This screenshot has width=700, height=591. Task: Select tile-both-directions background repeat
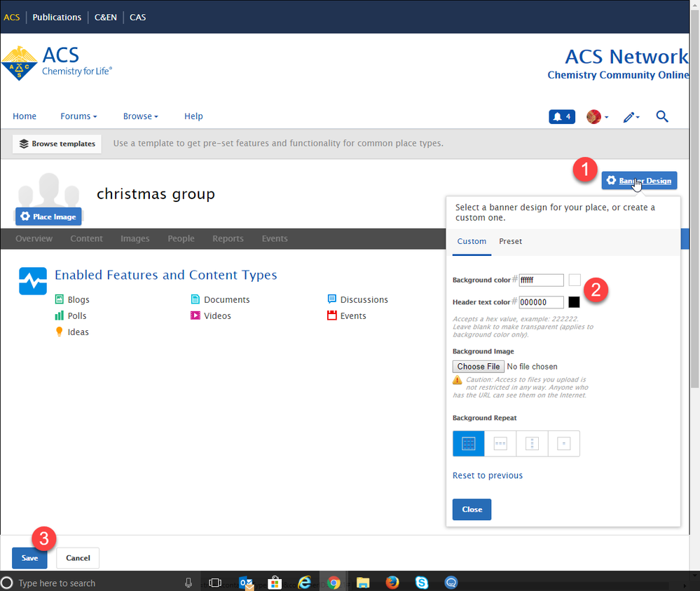click(469, 444)
